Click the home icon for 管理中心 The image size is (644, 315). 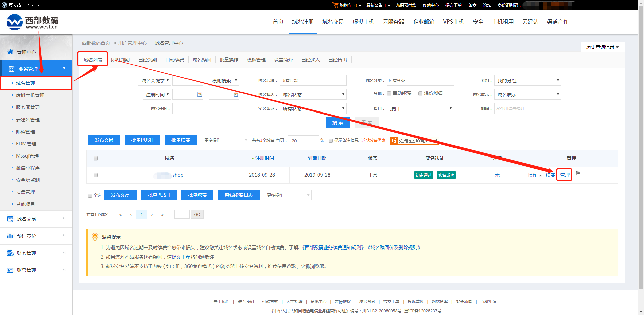pyautogui.click(x=10, y=52)
